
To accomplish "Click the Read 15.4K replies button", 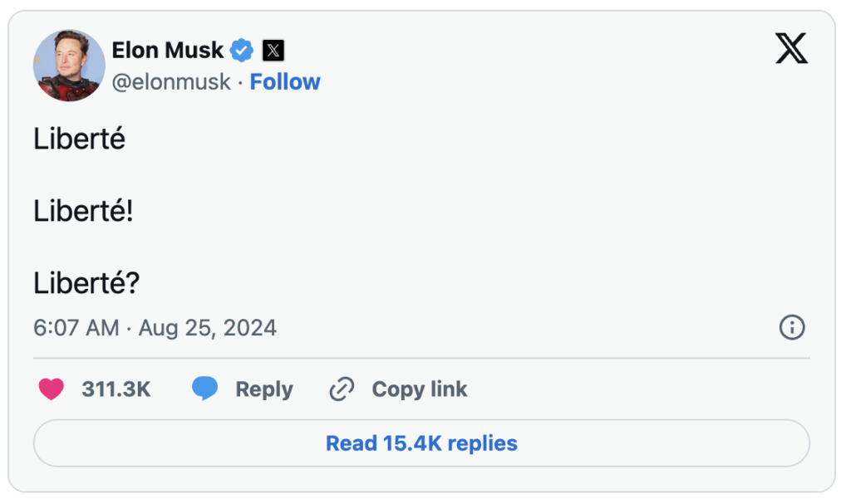I will pos(421,443).
